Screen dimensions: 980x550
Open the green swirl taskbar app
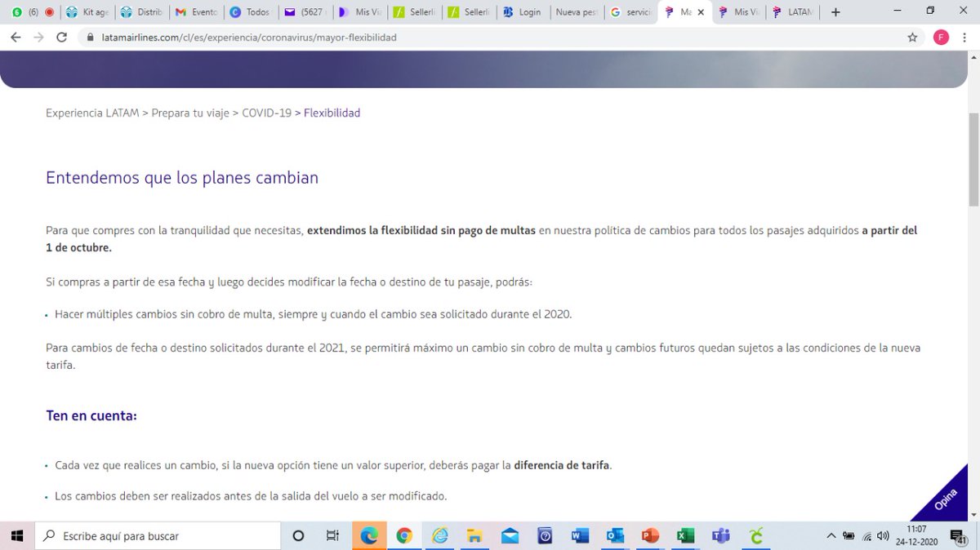pos(757,535)
